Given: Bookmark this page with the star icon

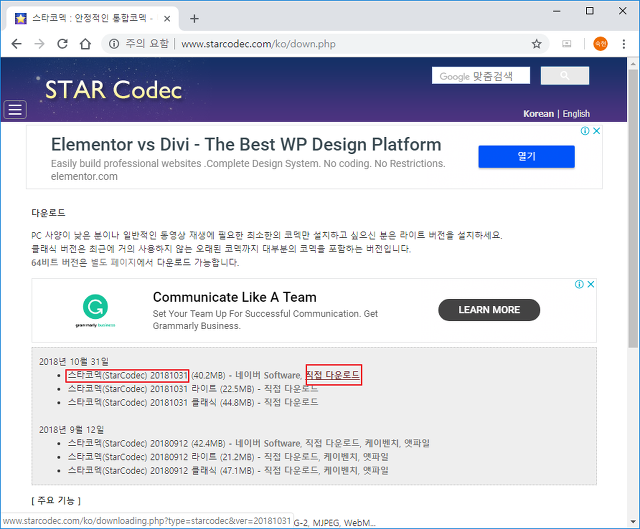Looking at the screenshot, I should [x=536, y=44].
